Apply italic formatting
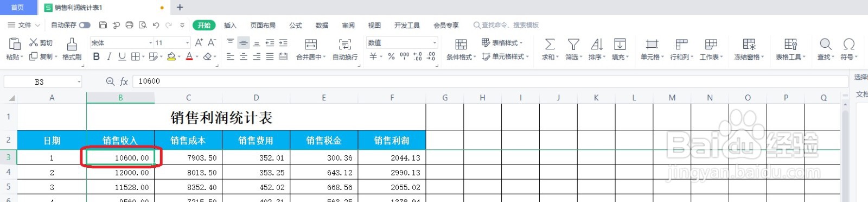 click(109, 56)
